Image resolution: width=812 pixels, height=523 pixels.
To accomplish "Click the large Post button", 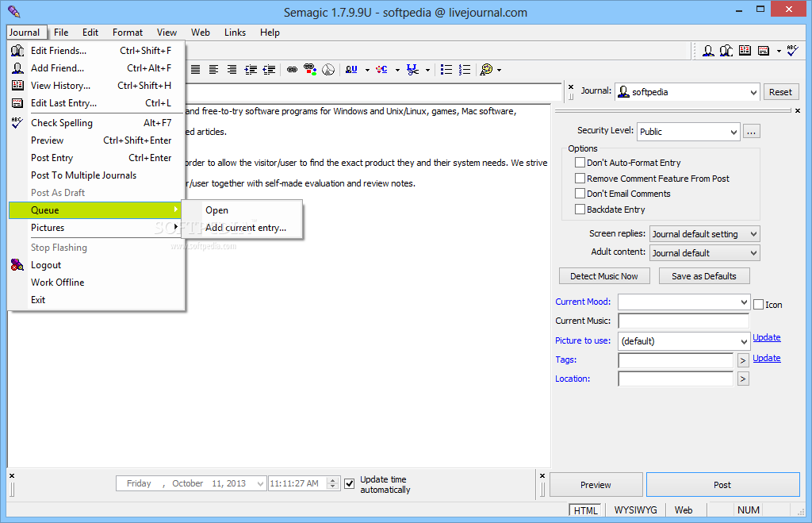I will [723, 485].
